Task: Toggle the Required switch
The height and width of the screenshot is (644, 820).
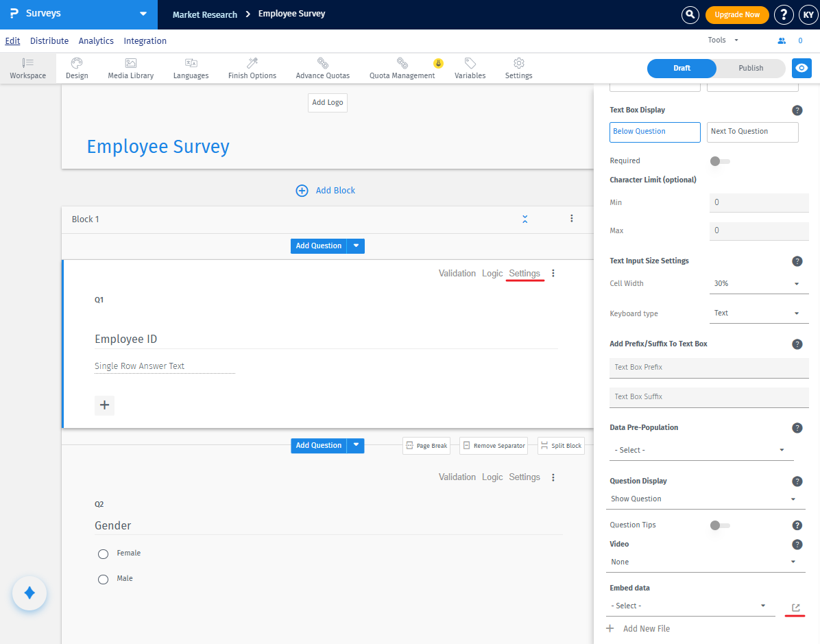Action: coord(720,161)
